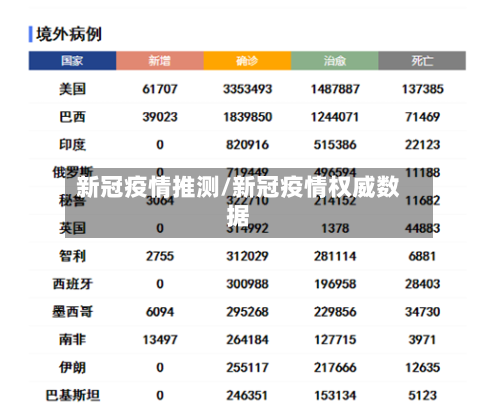Click cured value 196958
Screen dimensions: 500x407
pyautogui.click(x=335, y=284)
